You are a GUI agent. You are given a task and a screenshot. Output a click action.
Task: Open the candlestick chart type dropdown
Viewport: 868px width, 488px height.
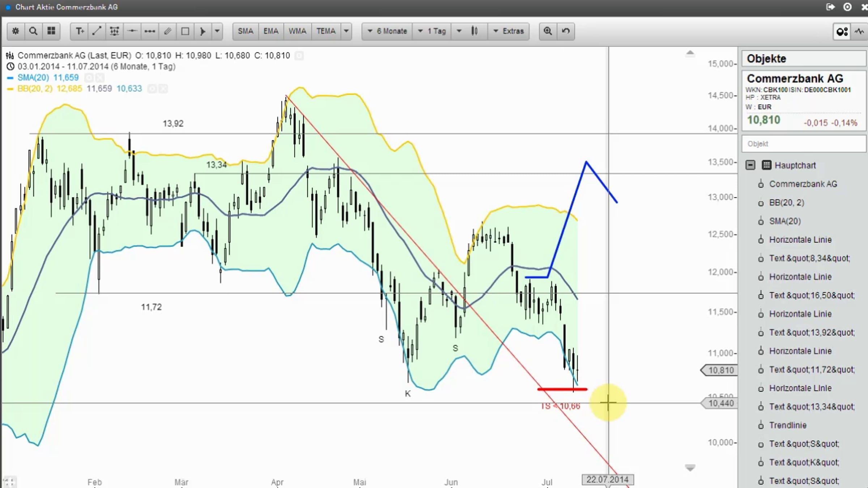point(470,31)
